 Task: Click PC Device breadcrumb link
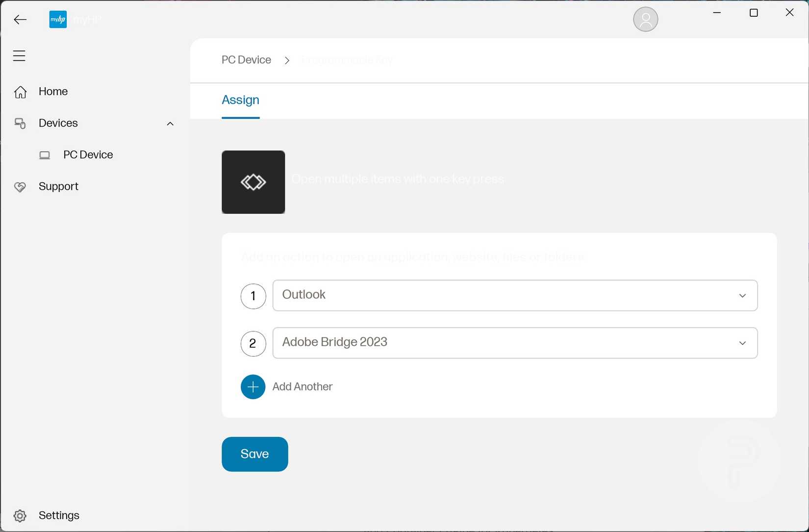(x=246, y=60)
